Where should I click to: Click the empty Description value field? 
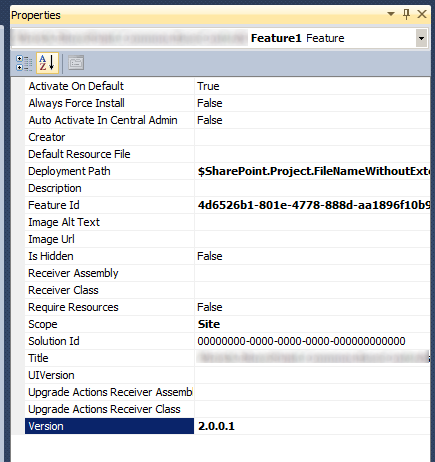[312, 188]
